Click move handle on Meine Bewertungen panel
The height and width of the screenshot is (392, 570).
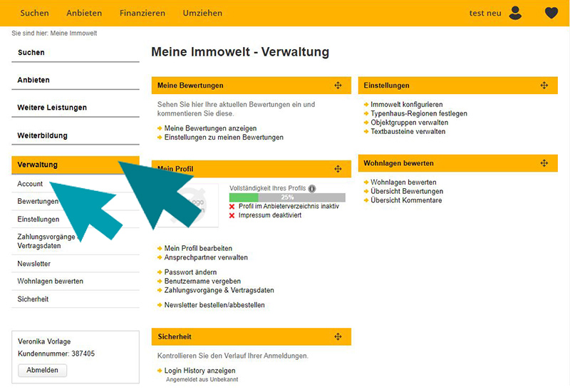[x=338, y=86]
